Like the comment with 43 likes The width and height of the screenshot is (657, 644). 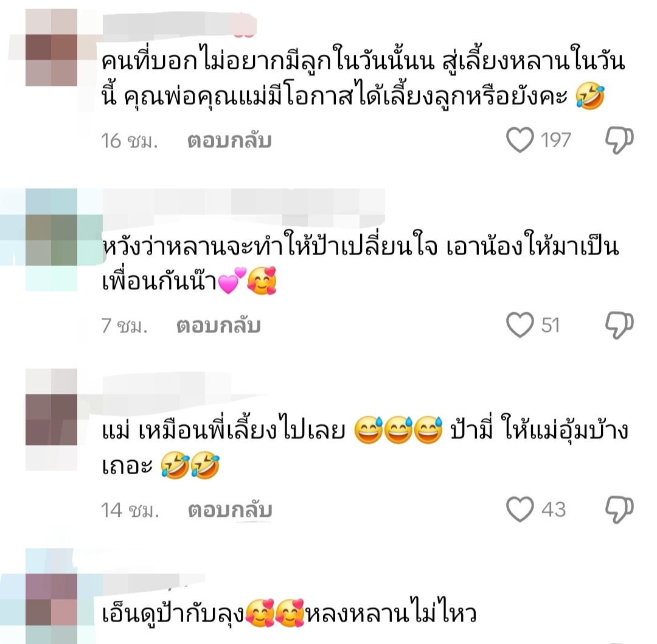point(520,509)
